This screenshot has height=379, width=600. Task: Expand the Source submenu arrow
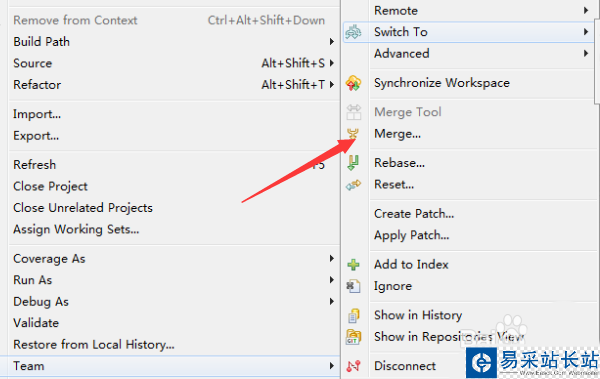coord(332,63)
